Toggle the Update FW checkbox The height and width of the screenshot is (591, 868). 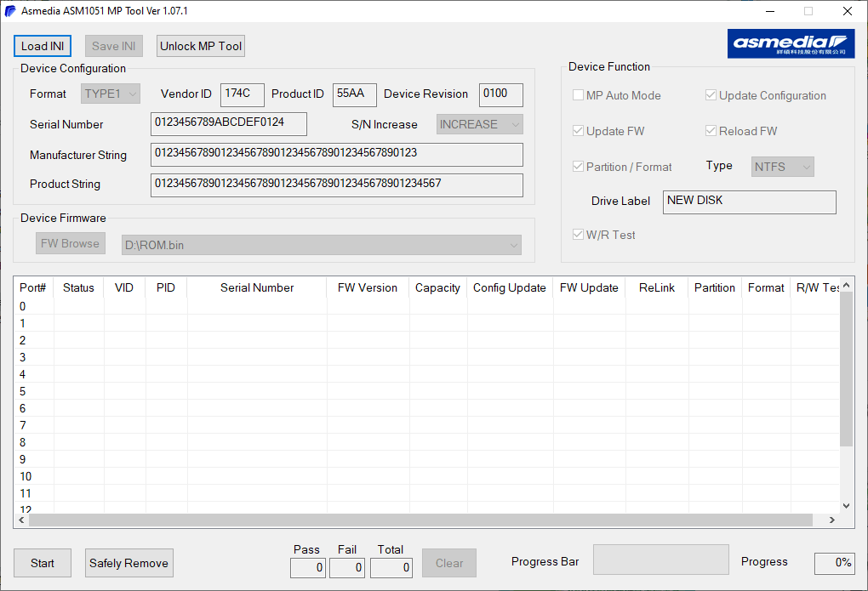[x=578, y=131]
